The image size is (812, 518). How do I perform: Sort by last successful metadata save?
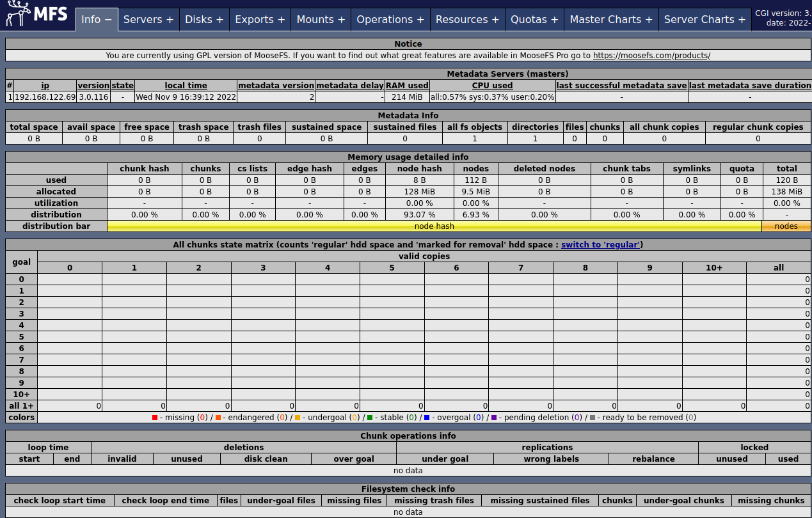point(621,86)
